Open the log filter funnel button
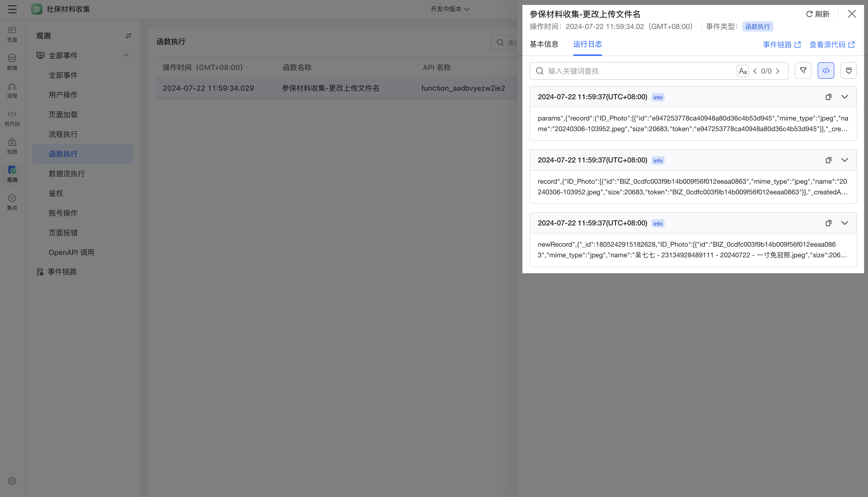The width and height of the screenshot is (868, 497). [x=803, y=71]
